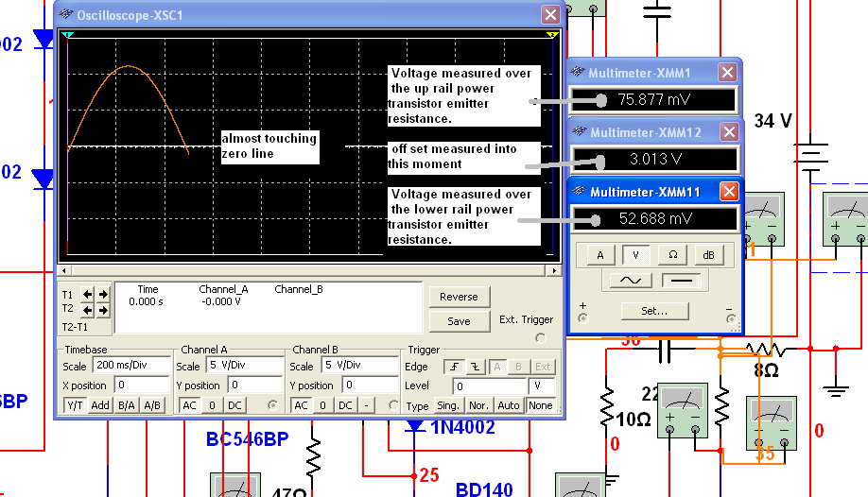Image resolution: width=868 pixels, height=497 pixels.
Task: Select the 10Ω resistor in schematic
Action: (x=607, y=407)
